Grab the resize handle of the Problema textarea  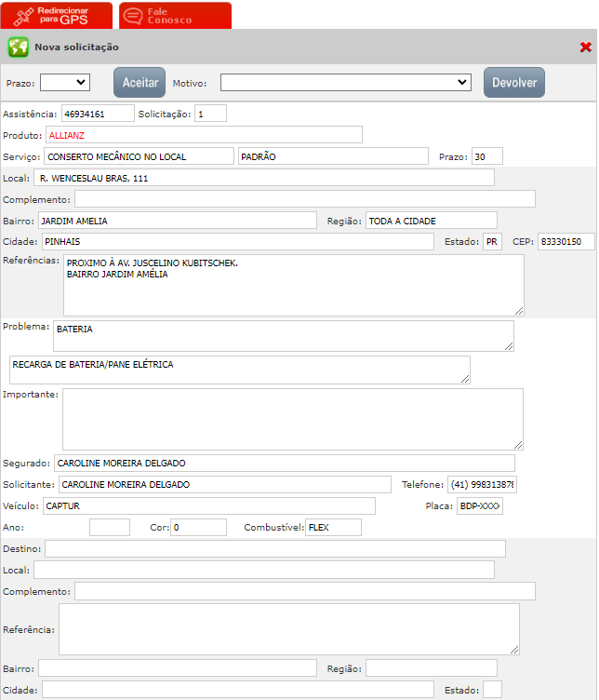click(509, 346)
